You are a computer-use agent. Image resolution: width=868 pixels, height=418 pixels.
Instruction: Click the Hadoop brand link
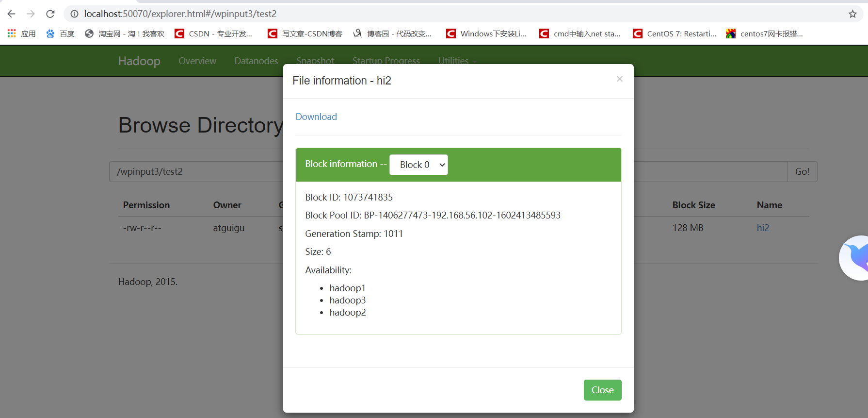pyautogui.click(x=139, y=61)
